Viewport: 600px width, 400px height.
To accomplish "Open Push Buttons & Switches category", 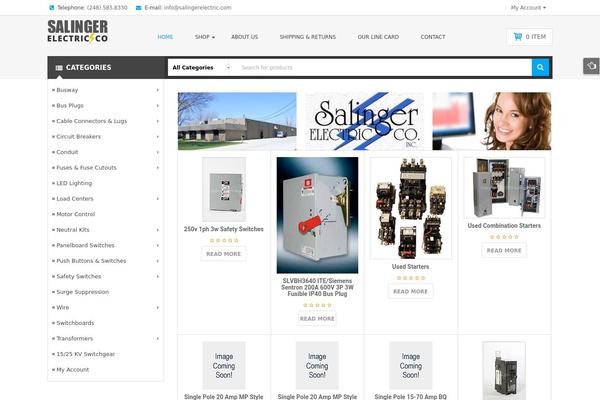I will tap(91, 261).
